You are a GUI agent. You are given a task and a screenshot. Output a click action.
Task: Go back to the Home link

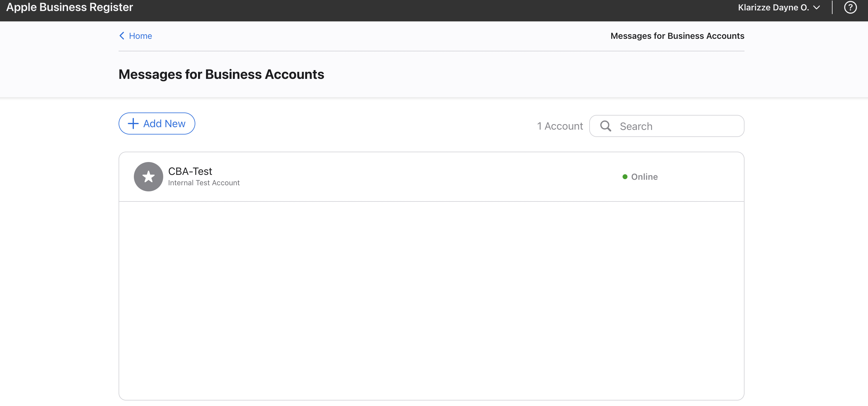tap(140, 36)
